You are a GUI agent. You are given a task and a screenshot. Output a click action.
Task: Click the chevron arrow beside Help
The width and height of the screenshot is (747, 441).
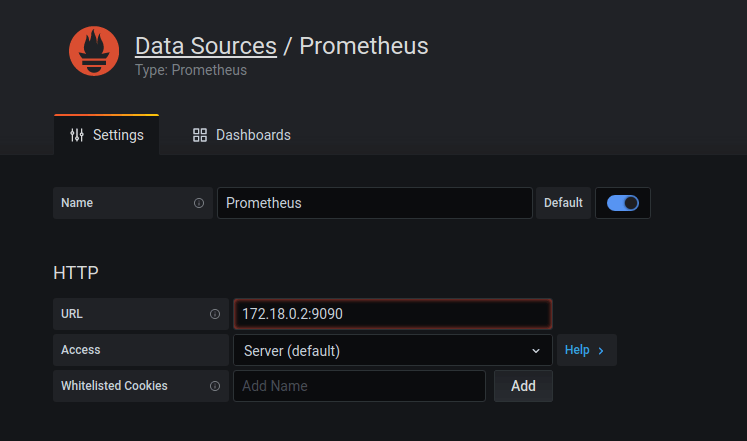pyautogui.click(x=601, y=351)
